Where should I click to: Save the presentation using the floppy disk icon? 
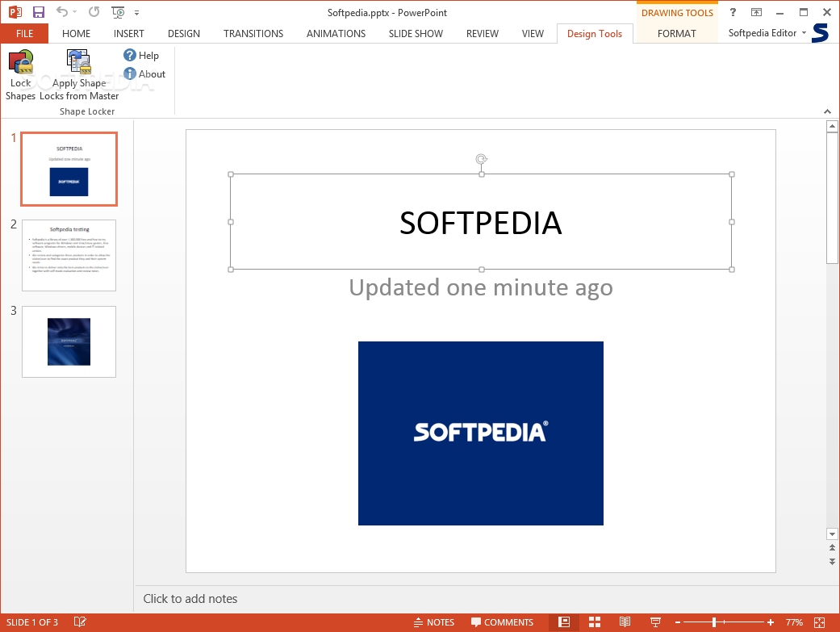pos(39,12)
